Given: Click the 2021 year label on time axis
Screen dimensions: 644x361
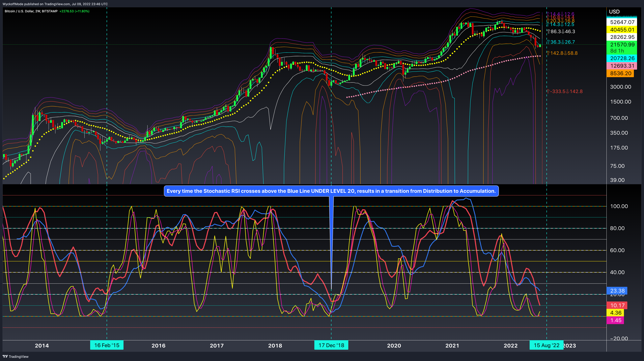Looking at the screenshot, I should click(452, 346).
